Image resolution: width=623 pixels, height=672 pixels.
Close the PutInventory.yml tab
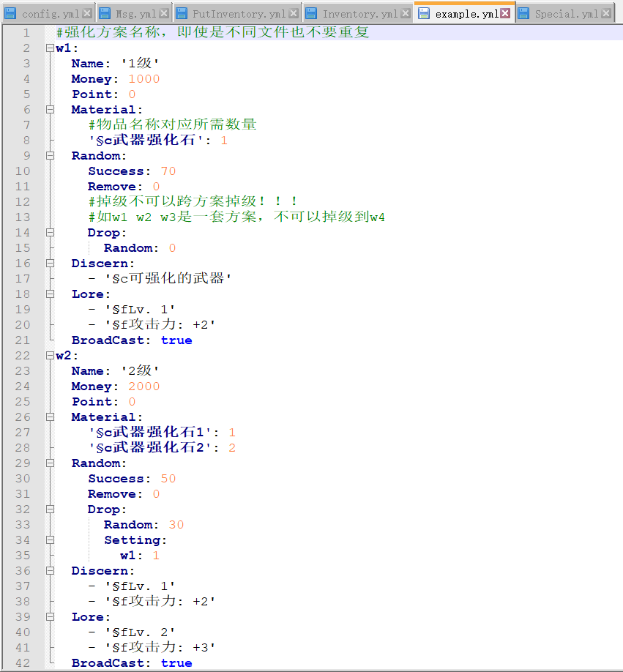[x=294, y=13]
